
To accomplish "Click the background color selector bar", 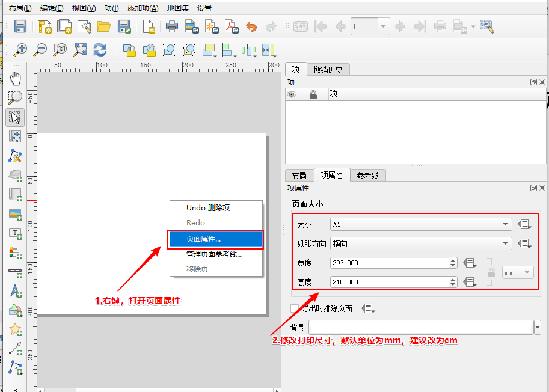I will pos(420,327).
